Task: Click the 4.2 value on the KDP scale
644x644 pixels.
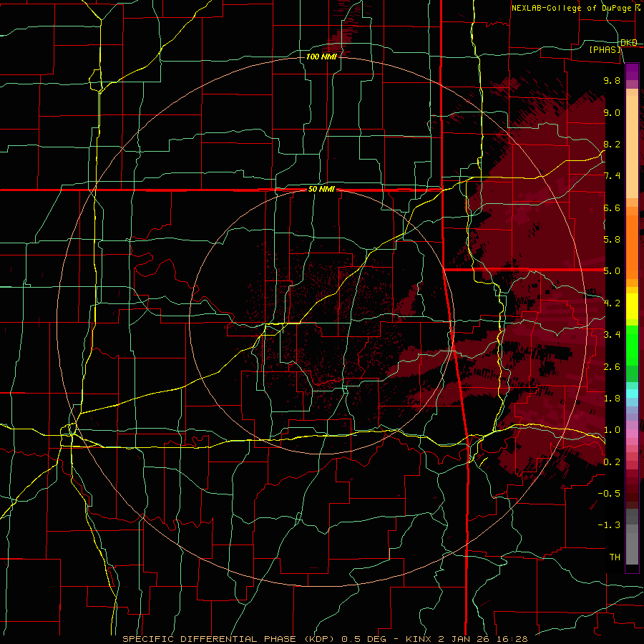Action: click(x=612, y=303)
